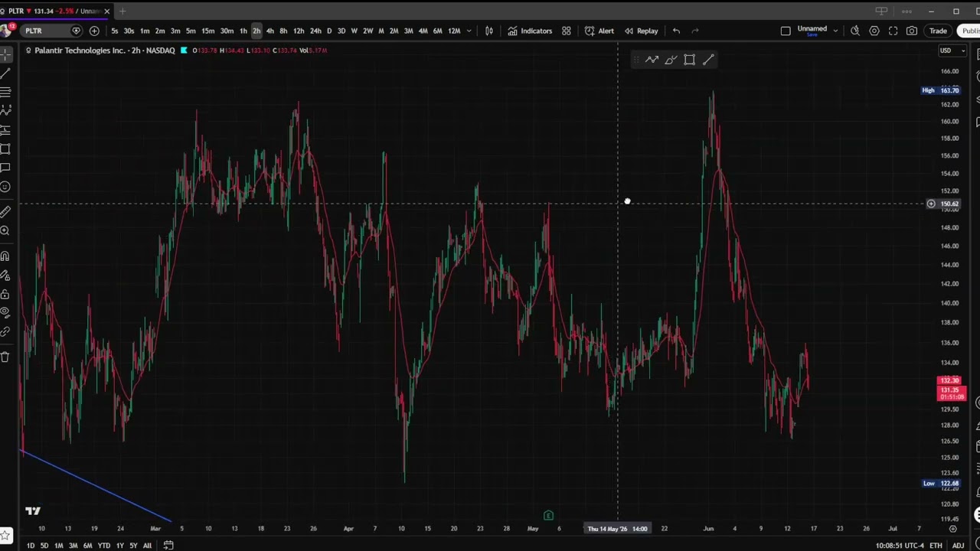
Task: Toggle ETH extended hours session
Action: pos(936,546)
